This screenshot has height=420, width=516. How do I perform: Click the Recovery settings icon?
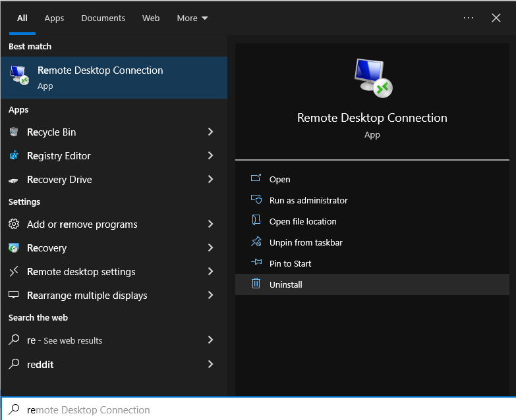click(x=14, y=248)
